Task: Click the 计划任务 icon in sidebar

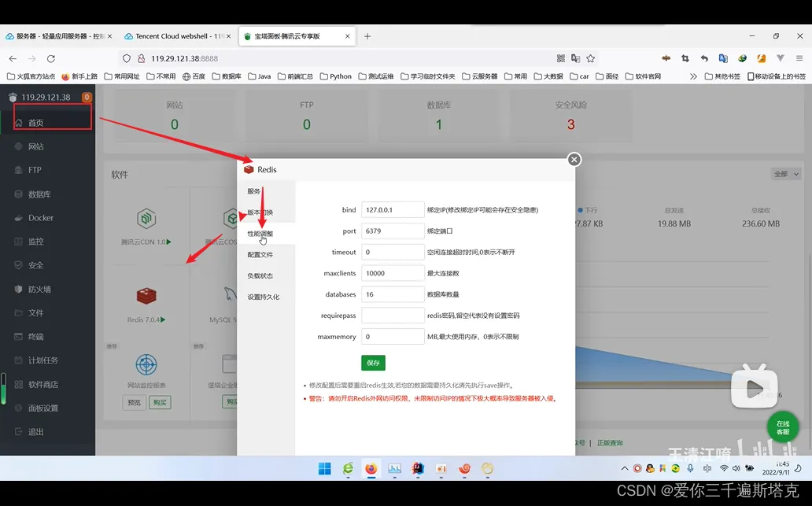Action: point(19,360)
